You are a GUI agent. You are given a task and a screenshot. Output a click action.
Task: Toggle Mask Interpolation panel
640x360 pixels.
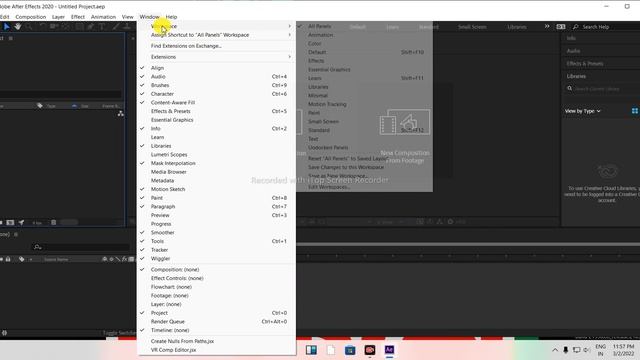(216, 163)
